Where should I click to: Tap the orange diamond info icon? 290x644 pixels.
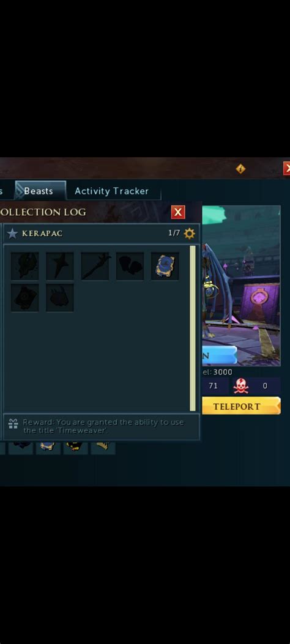240,168
